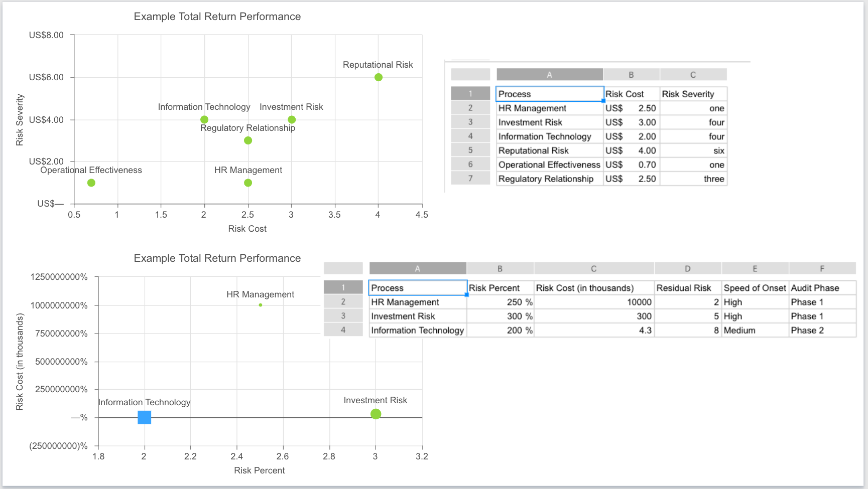
Task: Select the blue square Information Technology marker
Action: [145, 417]
